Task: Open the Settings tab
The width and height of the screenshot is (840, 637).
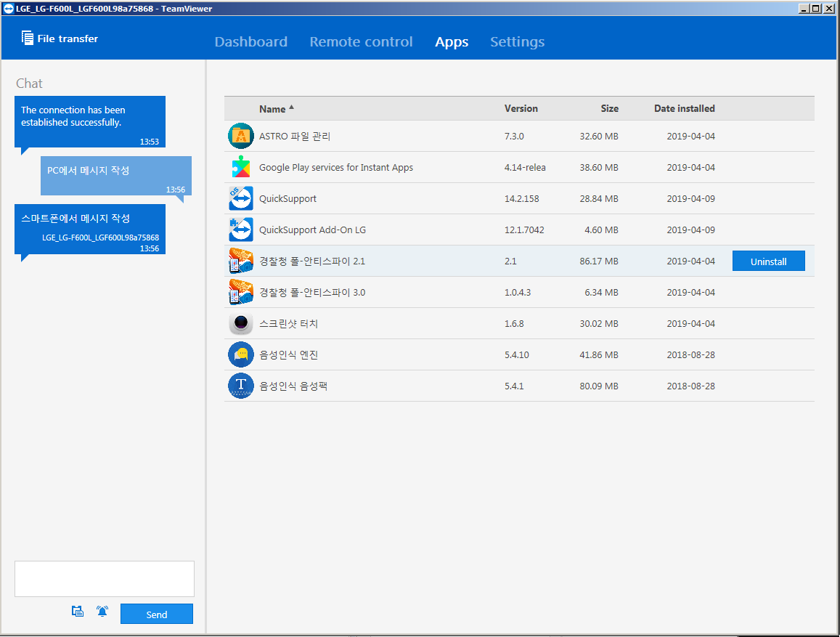Action: [517, 42]
